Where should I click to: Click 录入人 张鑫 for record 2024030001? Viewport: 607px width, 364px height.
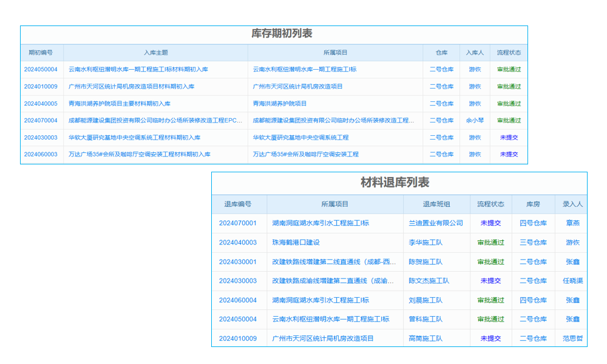tap(572, 262)
